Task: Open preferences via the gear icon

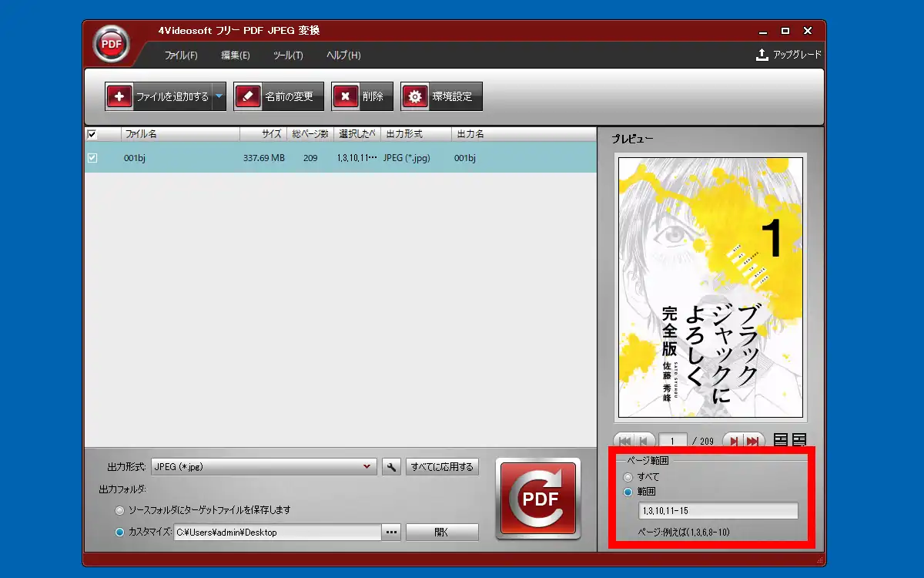Action: [415, 96]
